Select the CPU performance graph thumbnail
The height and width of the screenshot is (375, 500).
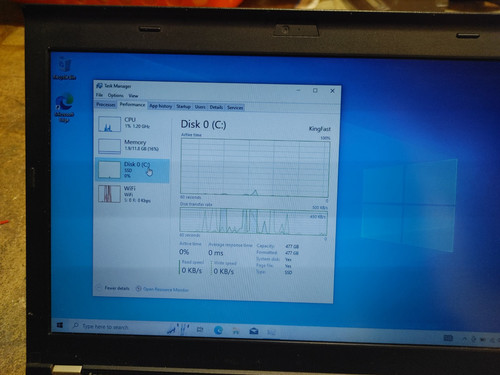click(x=109, y=124)
